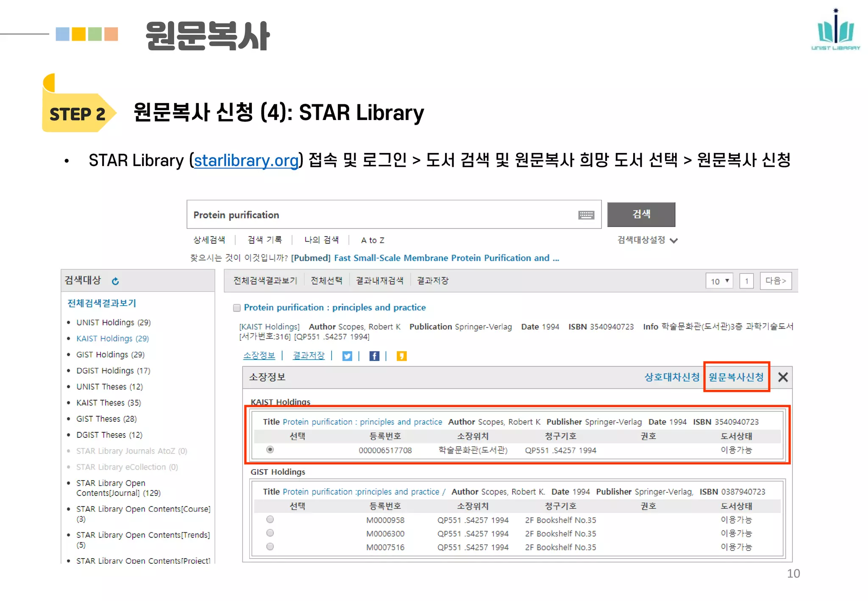Click the refresh icon next to 검색대상
Viewport: 868px width, 601px height.
coord(115,281)
